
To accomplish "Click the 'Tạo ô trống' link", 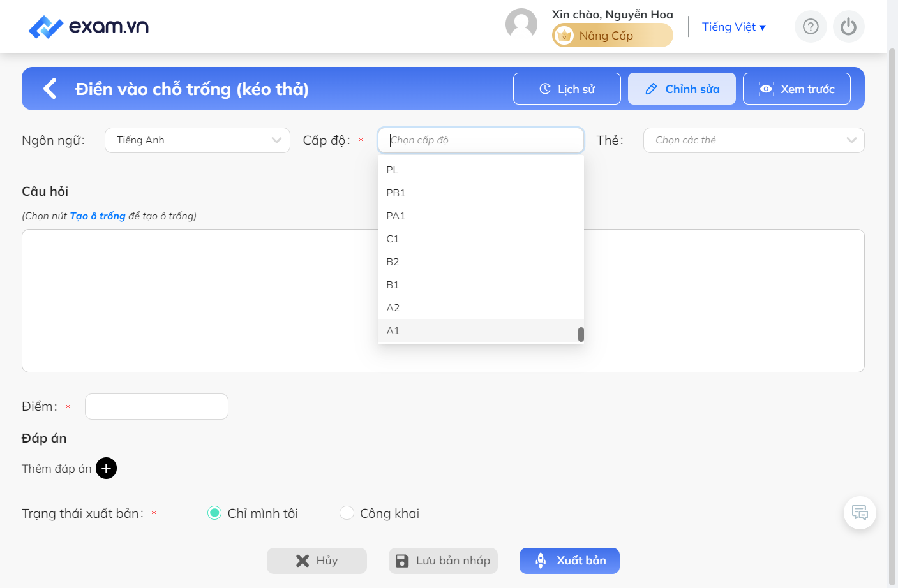I will [98, 216].
